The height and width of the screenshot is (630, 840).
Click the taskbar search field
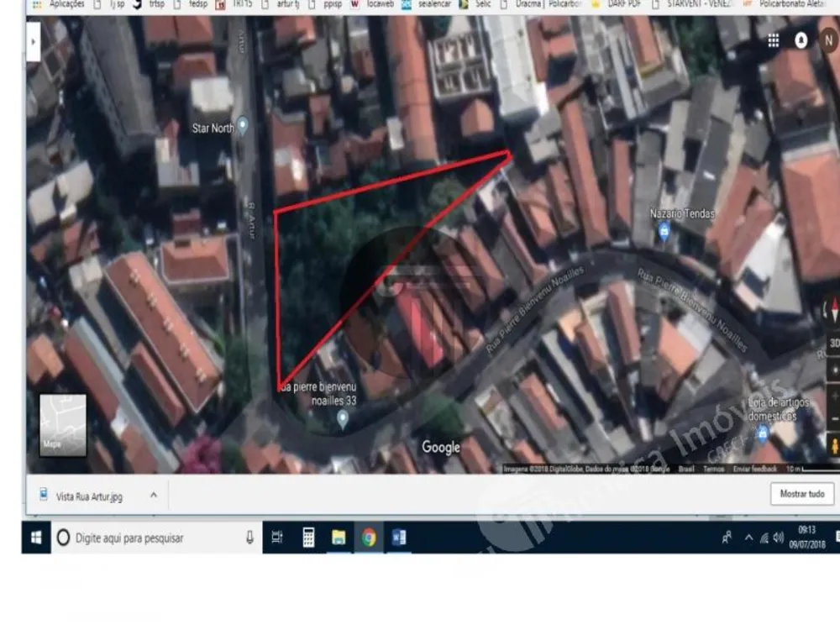pos(156,538)
